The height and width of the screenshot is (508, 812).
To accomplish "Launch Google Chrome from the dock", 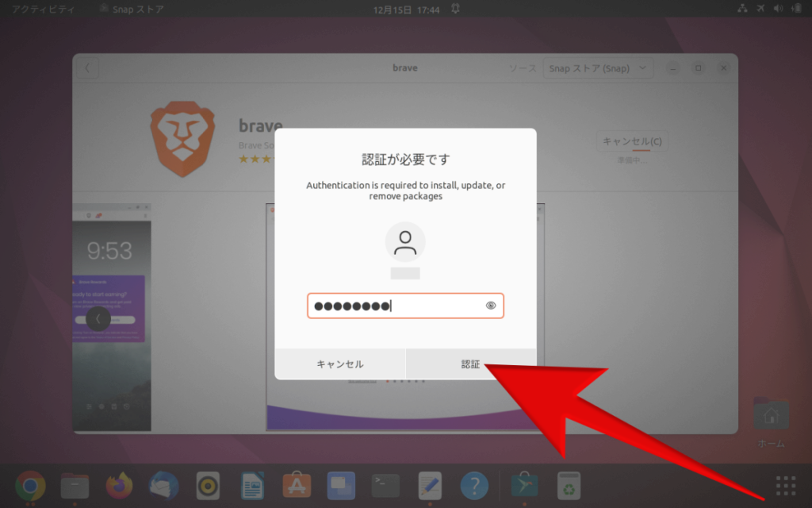I will tap(30, 486).
